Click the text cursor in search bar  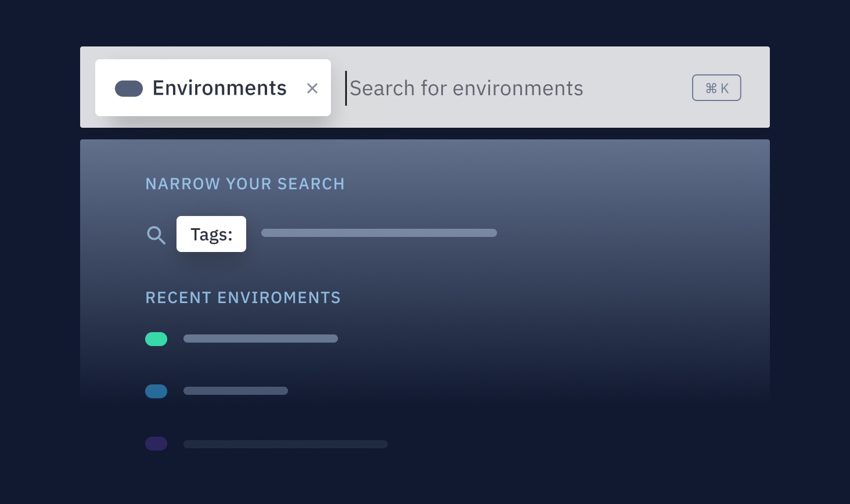click(346, 88)
